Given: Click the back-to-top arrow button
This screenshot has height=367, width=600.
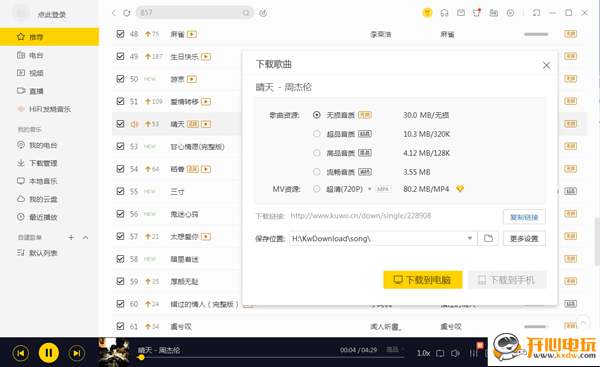Looking at the screenshot, I should (x=583, y=323).
